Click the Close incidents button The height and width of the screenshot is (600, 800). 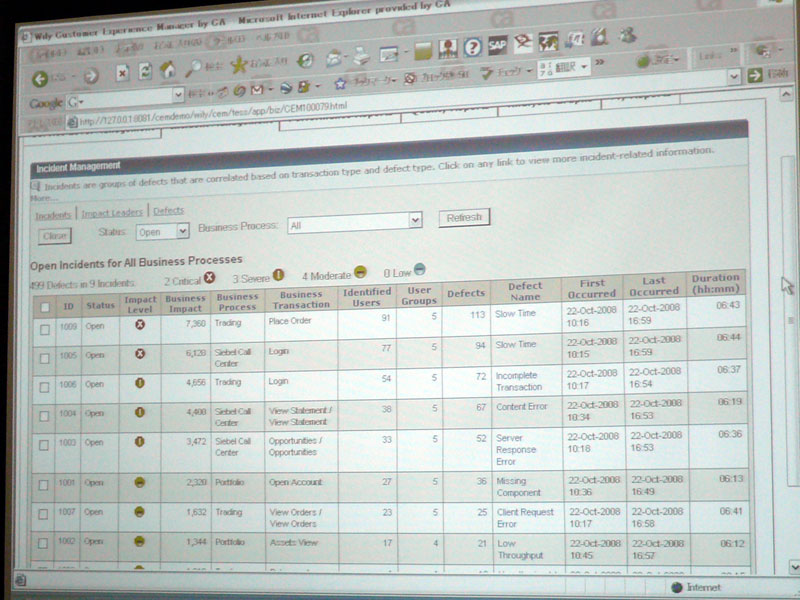click(x=55, y=236)
